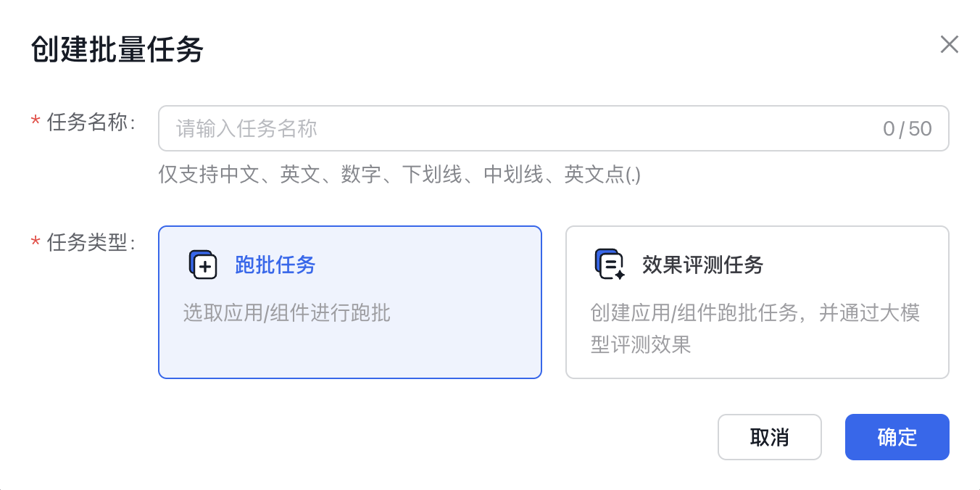Confirm with the 确定 button

pos(897,437)
